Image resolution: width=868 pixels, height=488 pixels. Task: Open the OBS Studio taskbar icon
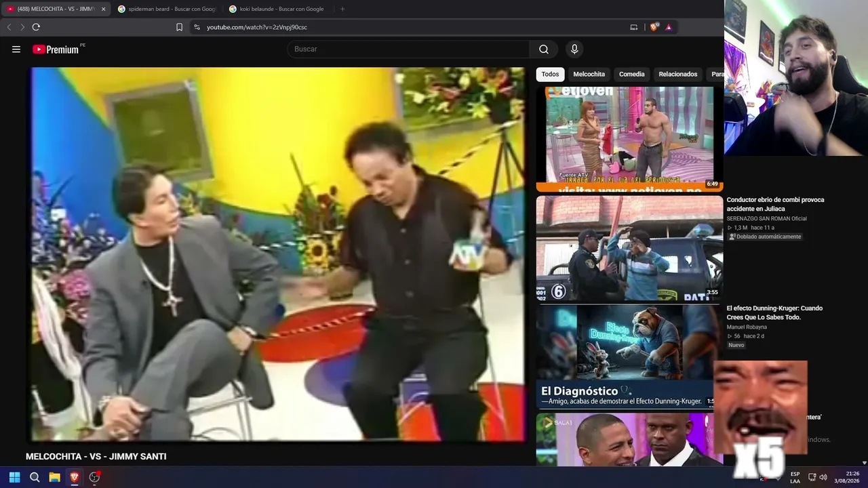pos(94,477)
